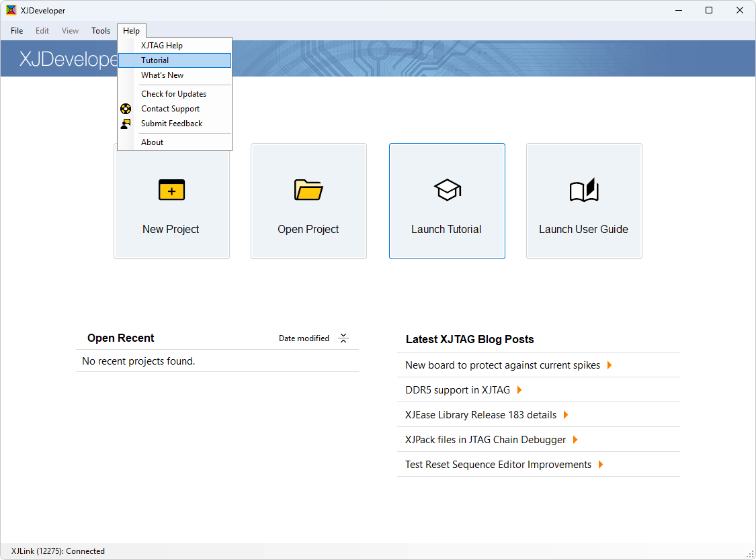The width and height of the screenshot is (756, 560).
Task: Click the New Project folder-plus icon
Action: (x=171, y=190)
